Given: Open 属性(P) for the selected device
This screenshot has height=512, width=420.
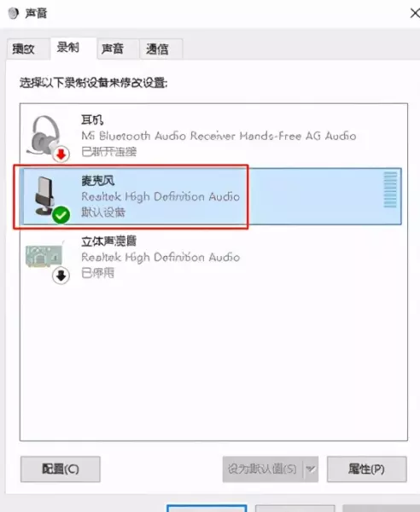Looking at the screenshot, I should click(367, 469).
